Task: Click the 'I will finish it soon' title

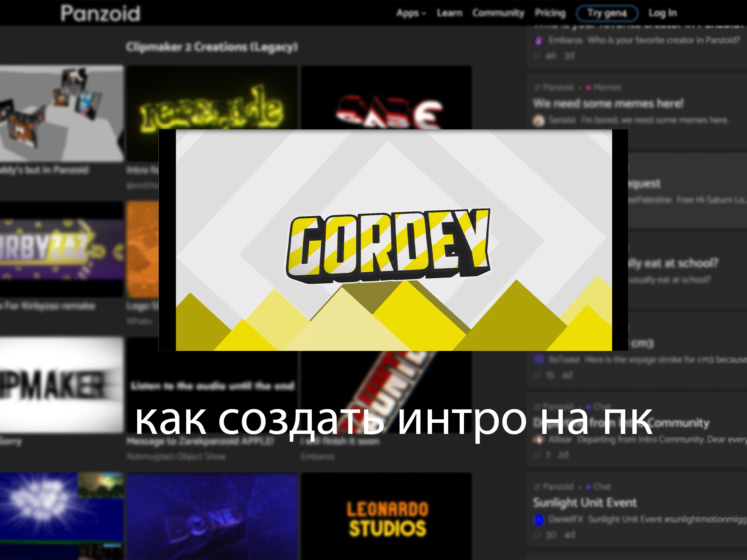Action: pyautogui.click(x=340, y=441)
